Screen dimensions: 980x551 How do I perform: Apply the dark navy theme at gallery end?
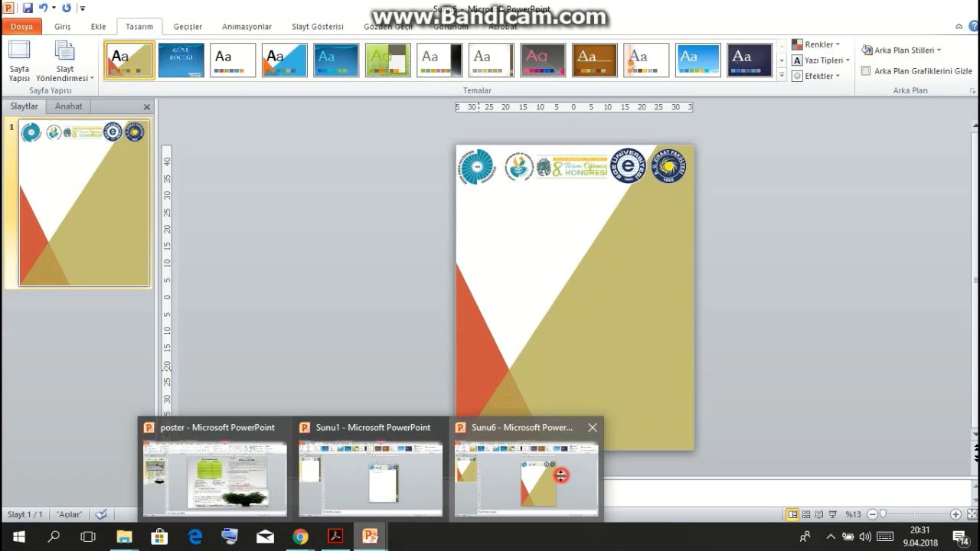(750, 60)
